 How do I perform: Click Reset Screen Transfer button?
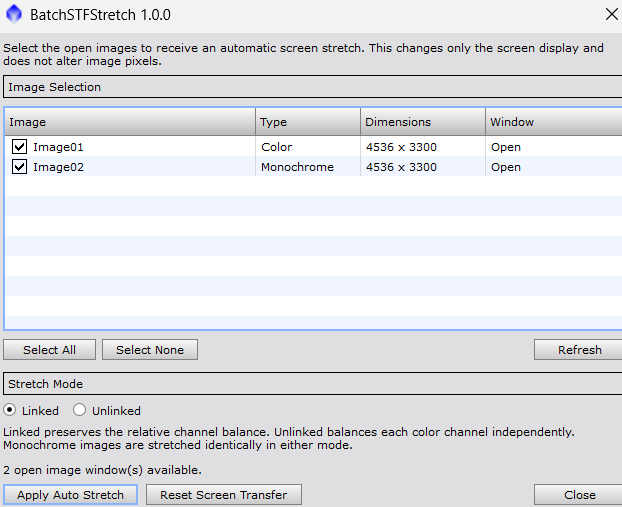pos(224,494)
